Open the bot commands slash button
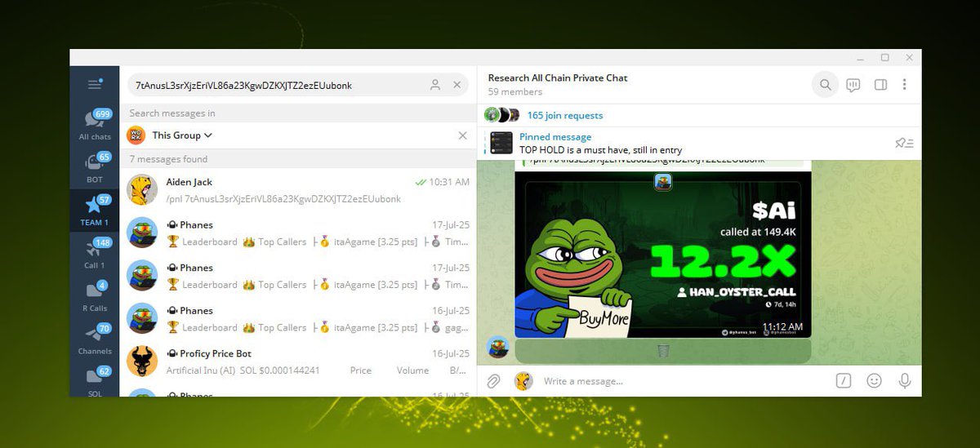This screenshot has width=980, height=448. coord(844,381)
